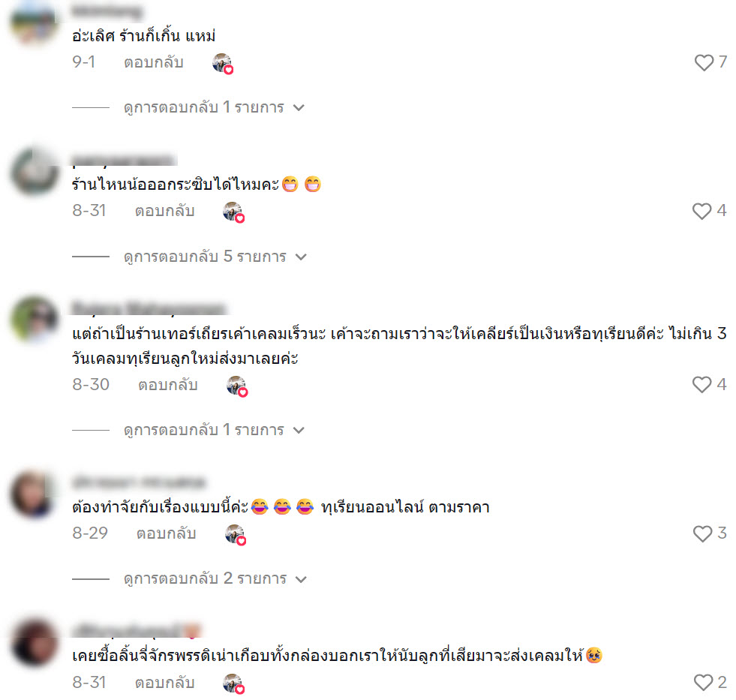Expand ดูการตอบกลับ 2 รายการ replies
The height and width of the screenshot is (700, 736).
coord(215,579)
